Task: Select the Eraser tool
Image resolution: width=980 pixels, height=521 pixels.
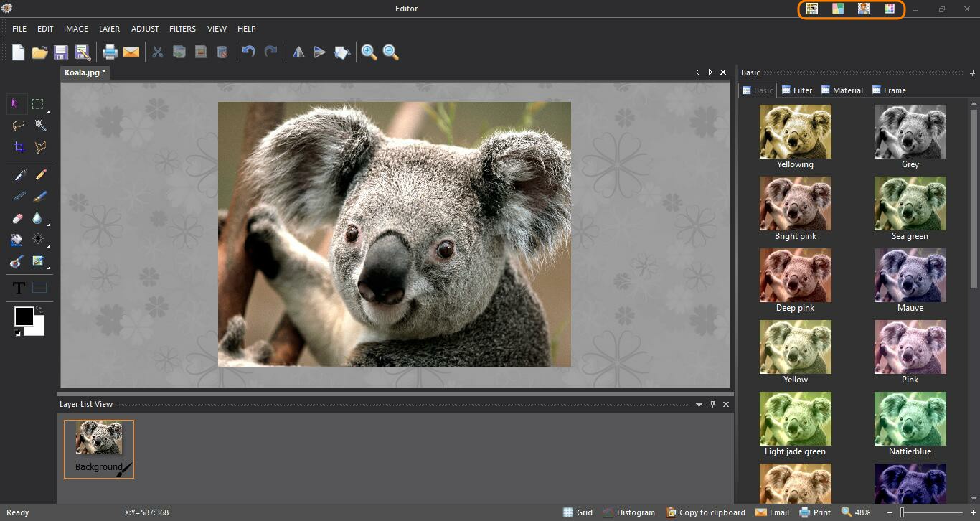Action: click(19, 218)
